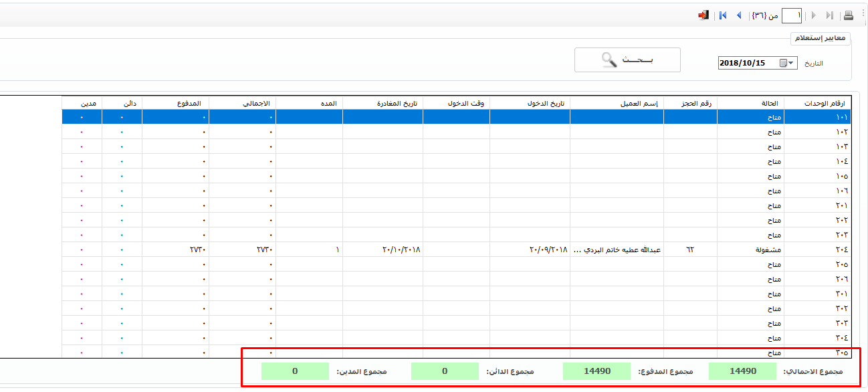Image resolution: width=868 pixels, height=392 pixels.
Task: Click the red arrow exit door icon
Action: 703,15
